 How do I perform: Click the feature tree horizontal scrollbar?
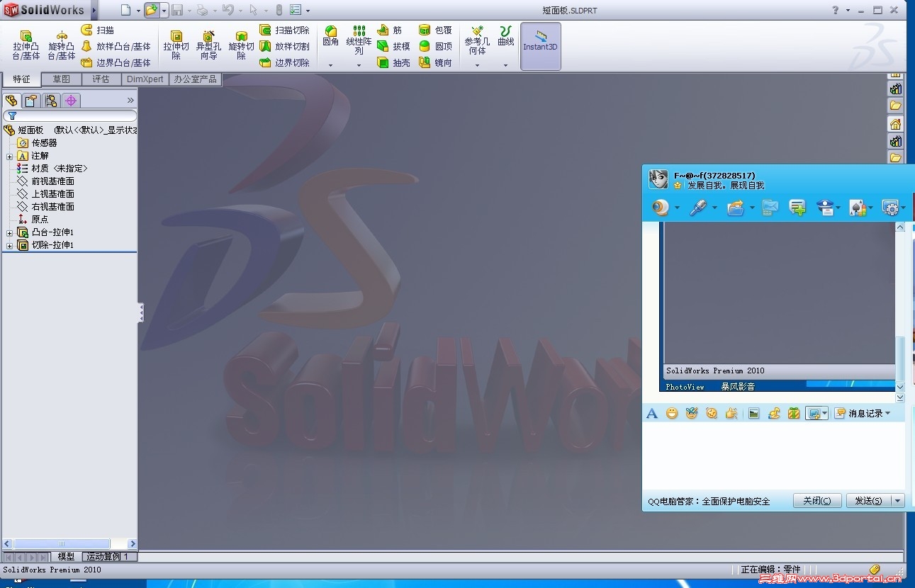[x=69, y=544]
